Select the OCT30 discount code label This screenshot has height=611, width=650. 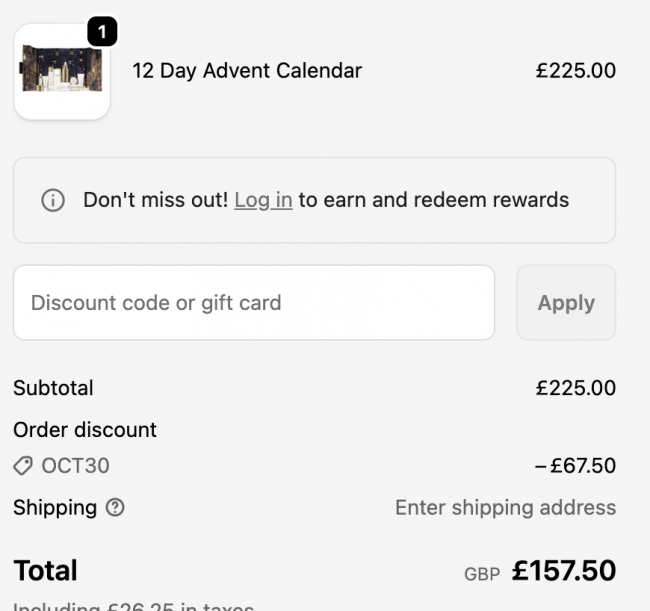tap(75, 466)
